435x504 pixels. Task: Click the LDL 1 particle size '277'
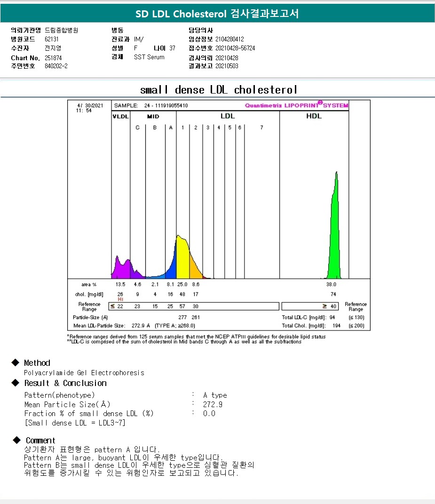click(182, 317)
